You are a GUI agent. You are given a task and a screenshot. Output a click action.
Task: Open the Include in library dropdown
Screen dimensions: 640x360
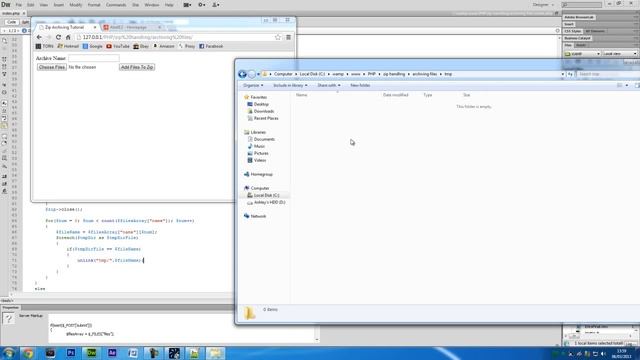pyautogui.click(x=290, y=86)
